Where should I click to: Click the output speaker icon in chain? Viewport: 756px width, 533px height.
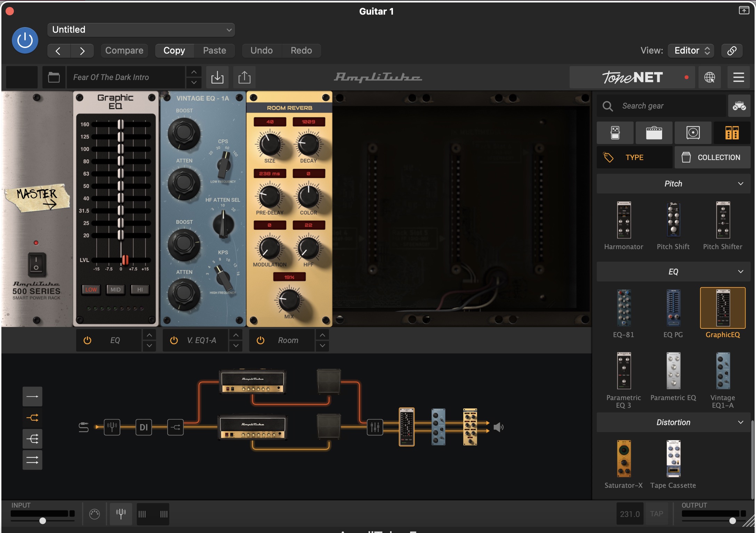click(498, 427)
